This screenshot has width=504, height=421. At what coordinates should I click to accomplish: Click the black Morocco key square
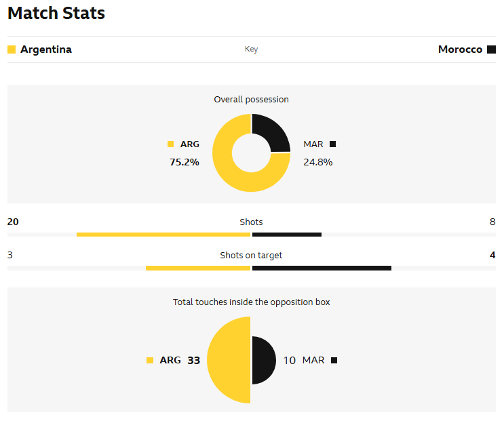(x=491, y=49)
